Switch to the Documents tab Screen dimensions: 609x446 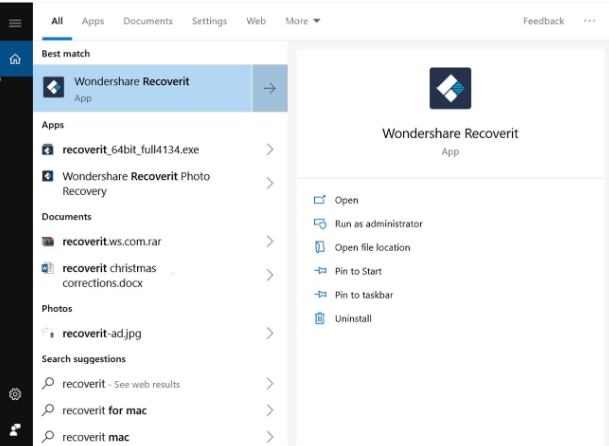pos(148,21)
